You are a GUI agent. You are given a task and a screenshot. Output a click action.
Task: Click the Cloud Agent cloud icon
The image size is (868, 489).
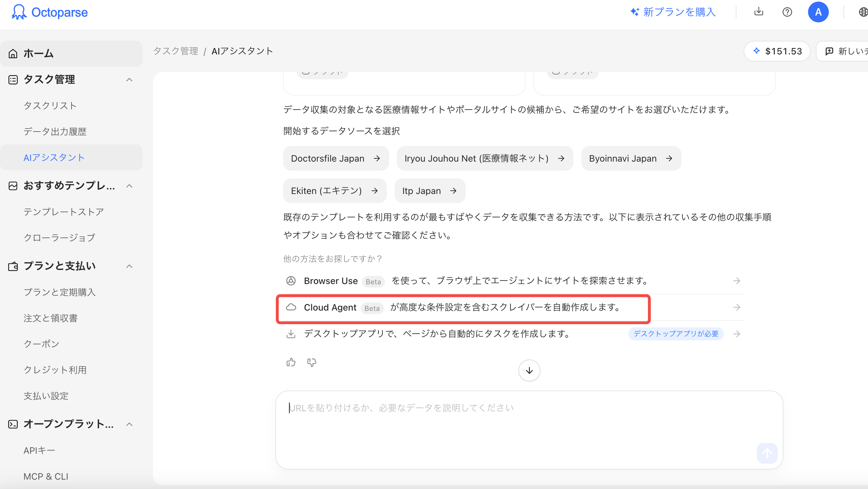click(291, 307)
